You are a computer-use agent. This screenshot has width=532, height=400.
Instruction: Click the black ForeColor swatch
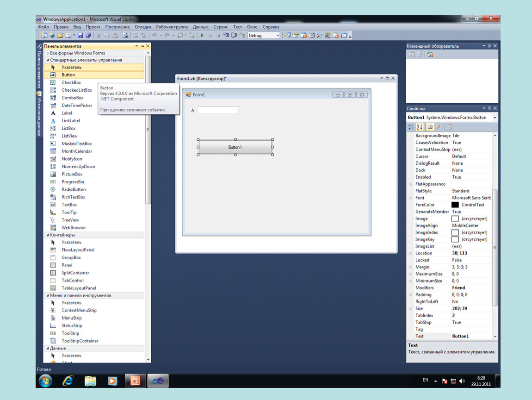455,205
